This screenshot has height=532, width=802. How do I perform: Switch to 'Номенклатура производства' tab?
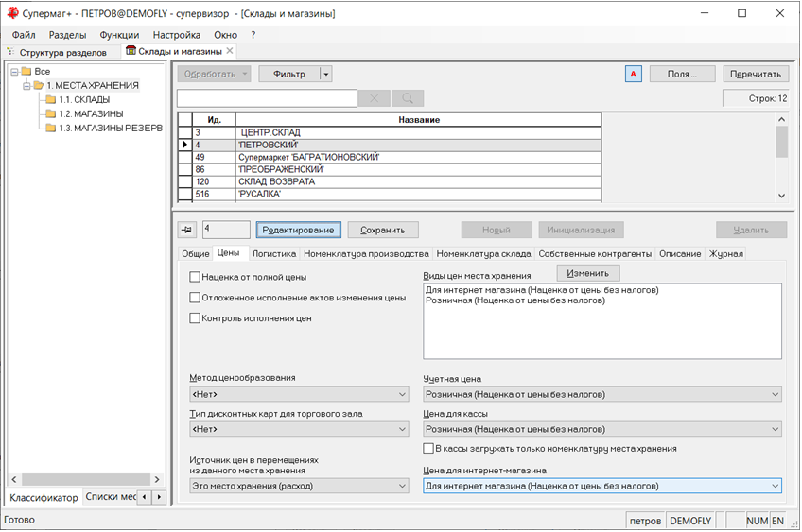tap(366, 253)
